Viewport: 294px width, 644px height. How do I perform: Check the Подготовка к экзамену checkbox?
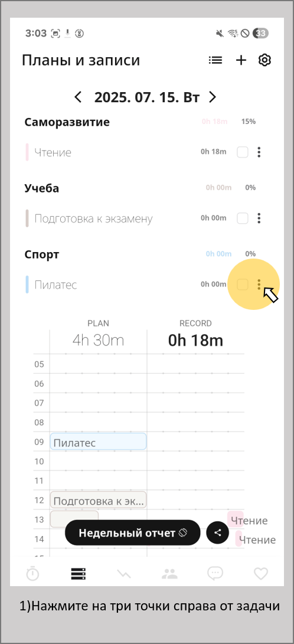243,218
